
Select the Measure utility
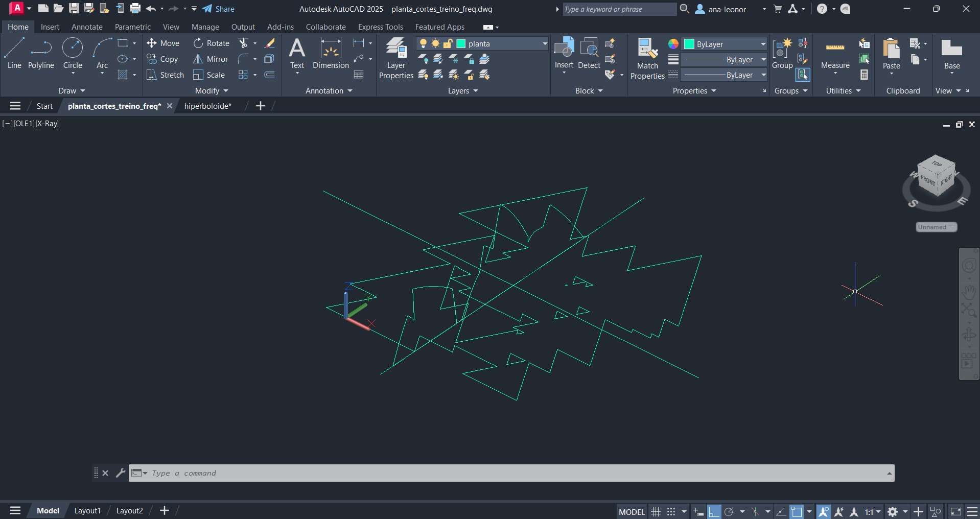(835, 54)
